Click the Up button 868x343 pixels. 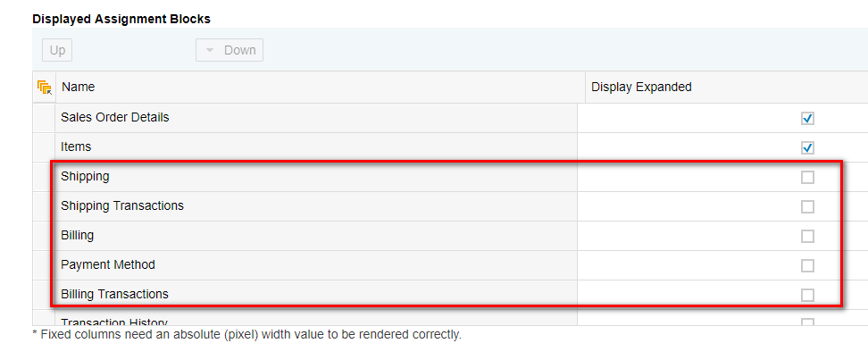point(57,50)
